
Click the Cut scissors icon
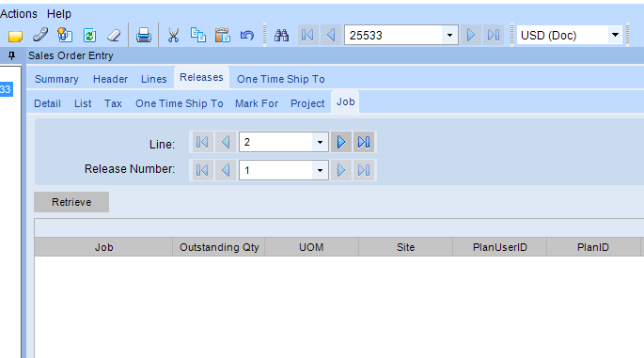tap(173, 36)
